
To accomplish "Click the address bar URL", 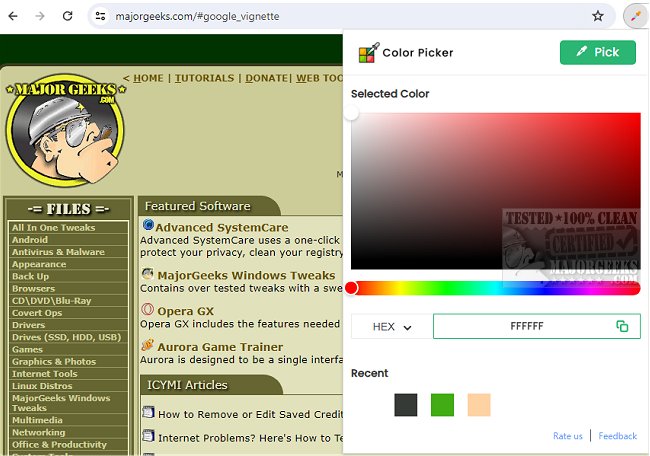I will click(x=197, y=16).
